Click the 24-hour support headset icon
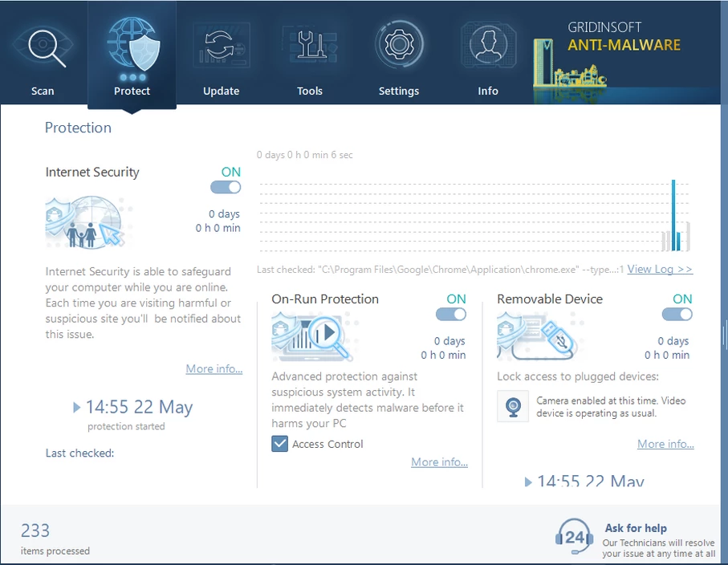This screenshot has width=728, height=565. click(x=574, y=536)
